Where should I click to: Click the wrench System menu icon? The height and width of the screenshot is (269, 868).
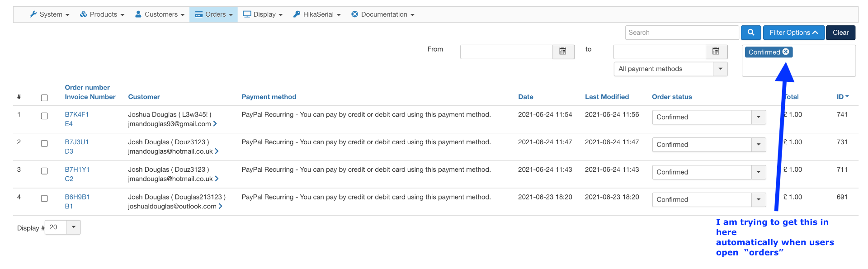click(33, 14)
